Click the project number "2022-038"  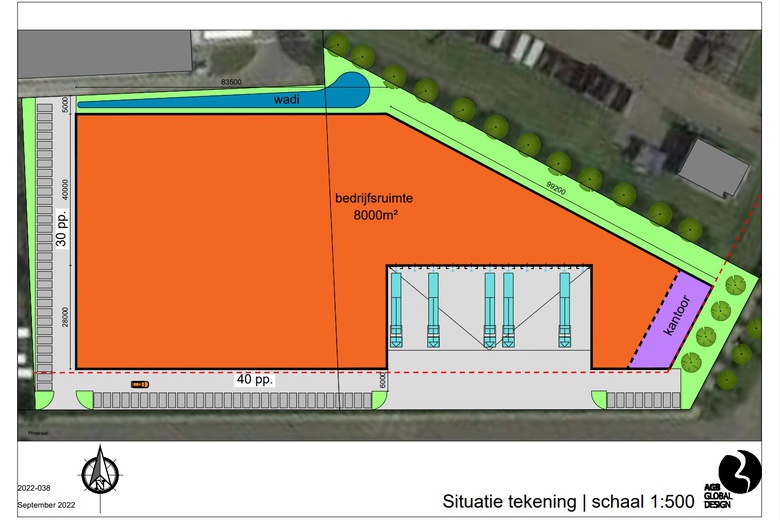(36, 487)
